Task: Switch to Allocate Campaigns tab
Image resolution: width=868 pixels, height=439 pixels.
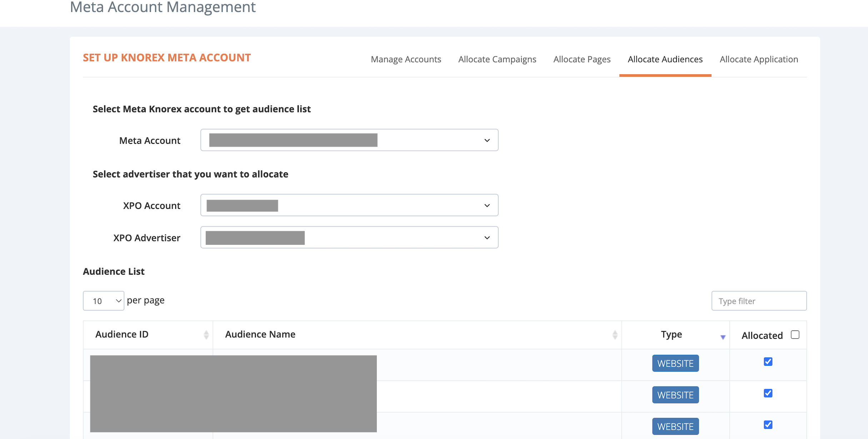Action: pyautogui.click(x=497, y=59)
